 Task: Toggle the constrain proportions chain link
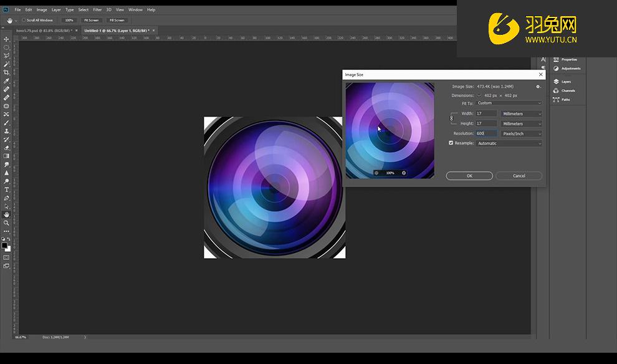pos(452,118)
